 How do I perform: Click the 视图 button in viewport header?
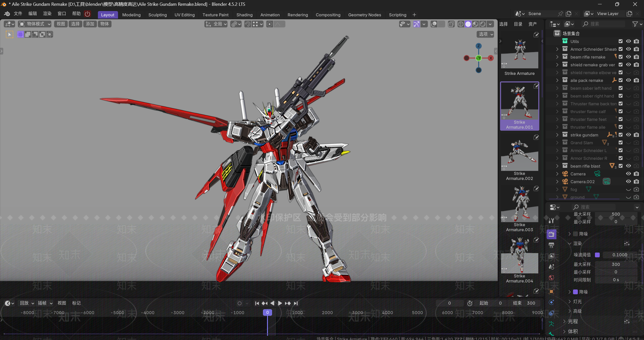[61, 24]
